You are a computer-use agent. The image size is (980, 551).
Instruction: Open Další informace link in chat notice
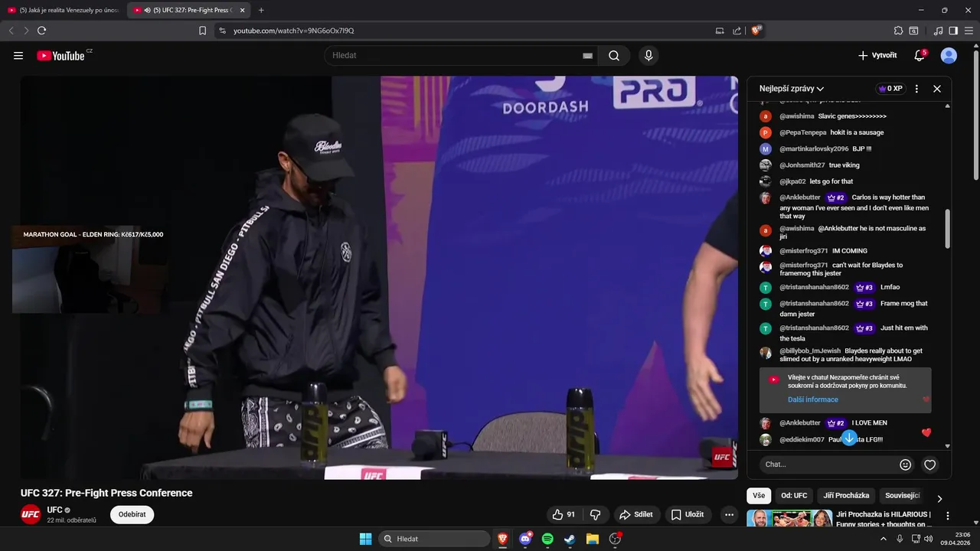(813, 399)
